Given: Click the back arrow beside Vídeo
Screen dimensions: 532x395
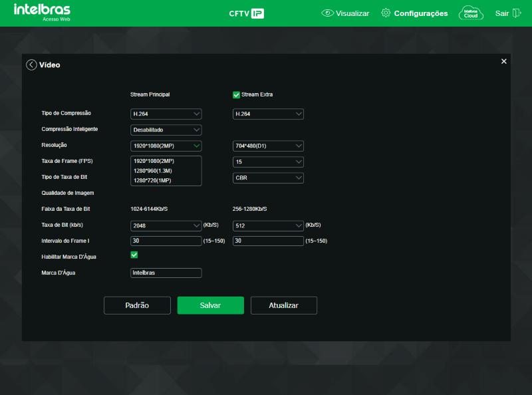Looking at the screenshot, I should click(31, 65).
